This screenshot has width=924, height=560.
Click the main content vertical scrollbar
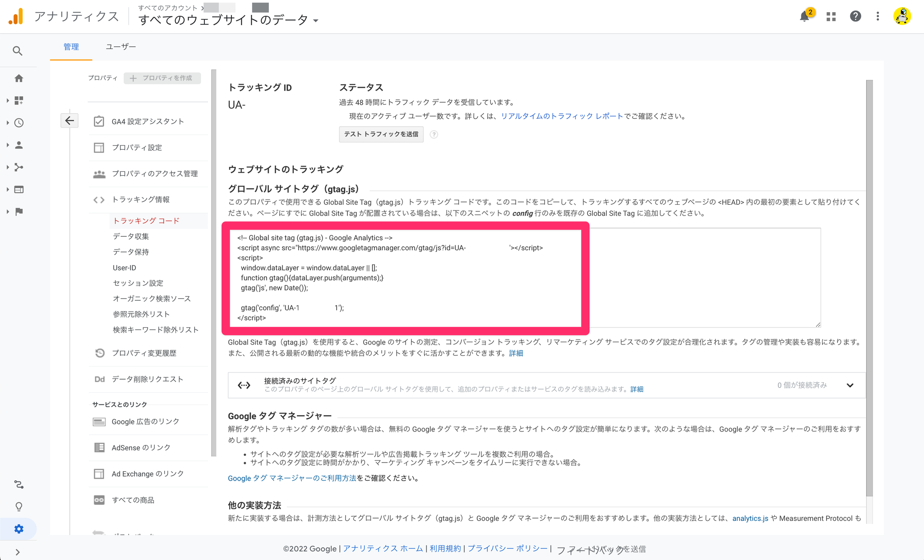(x=869, y=289)
